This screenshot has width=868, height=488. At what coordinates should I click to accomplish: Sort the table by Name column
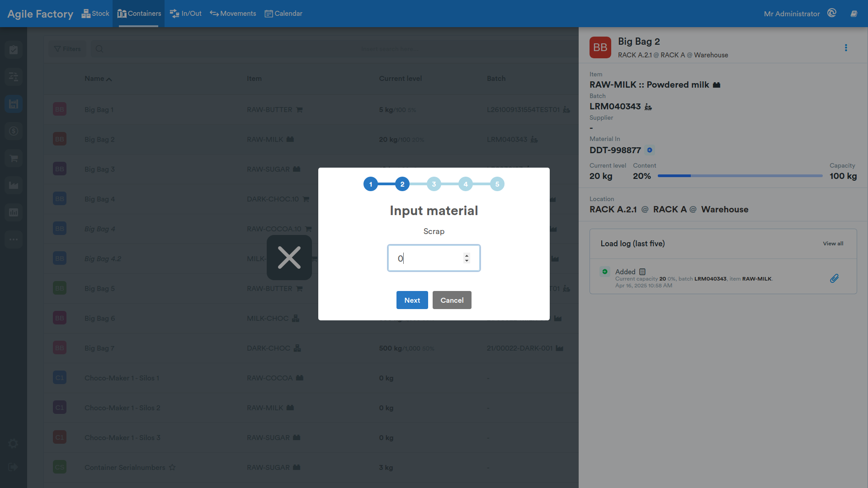pyautogui.click(x=98, y=79)
